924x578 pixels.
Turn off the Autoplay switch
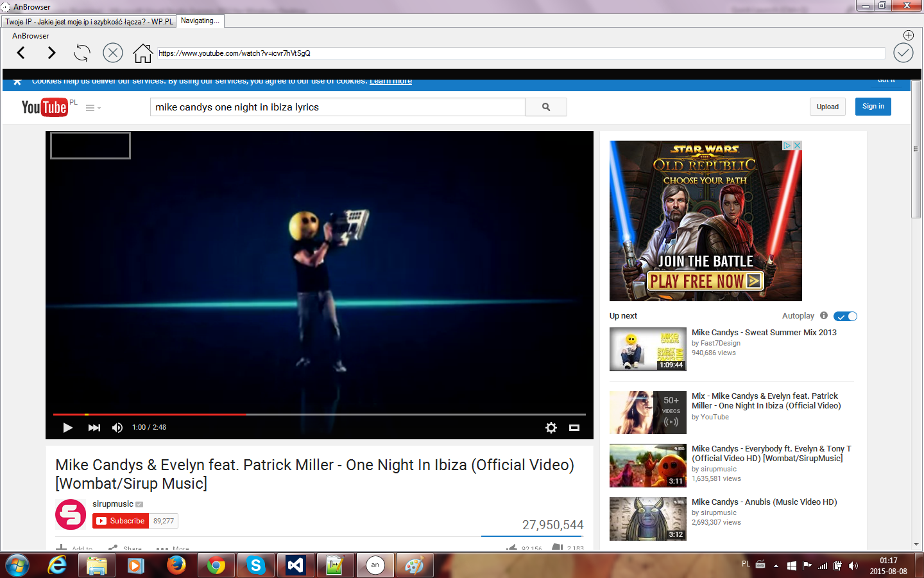(x=845, y=316)
